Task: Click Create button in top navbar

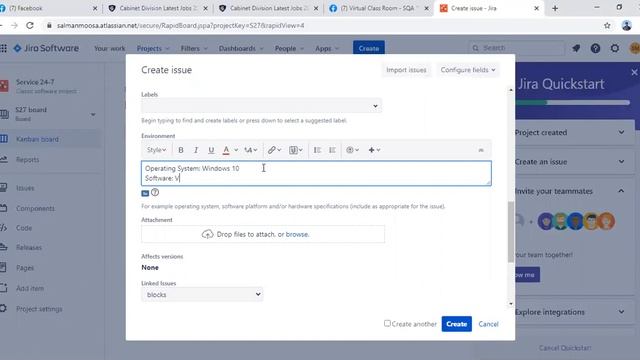Action: pyautogui.click(x=369, y=48)
